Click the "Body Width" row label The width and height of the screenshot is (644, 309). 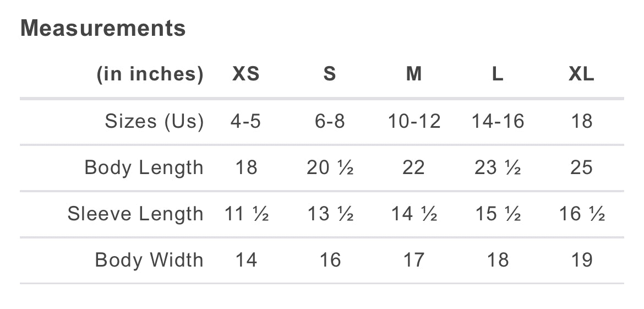tap(149, 260)
